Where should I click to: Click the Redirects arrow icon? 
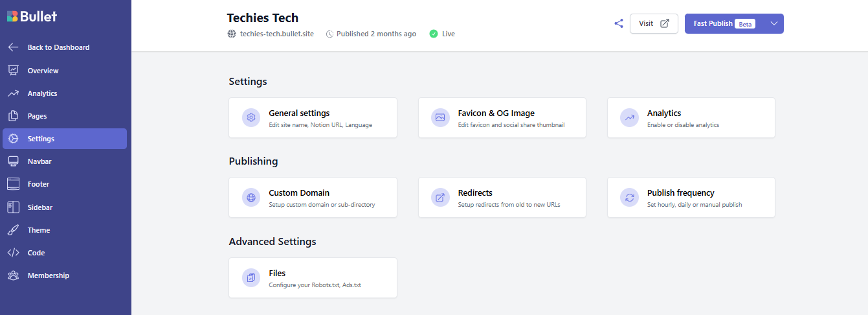(440, 198)
